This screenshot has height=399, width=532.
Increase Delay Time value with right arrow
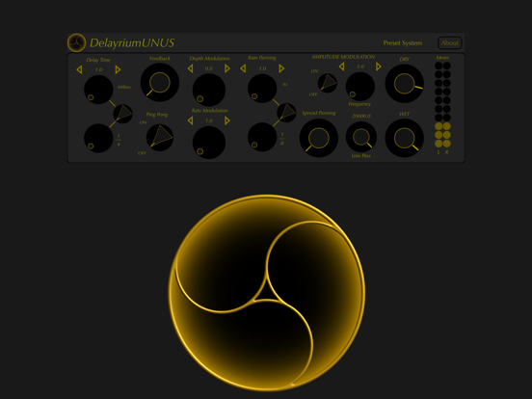pos(118,69)
